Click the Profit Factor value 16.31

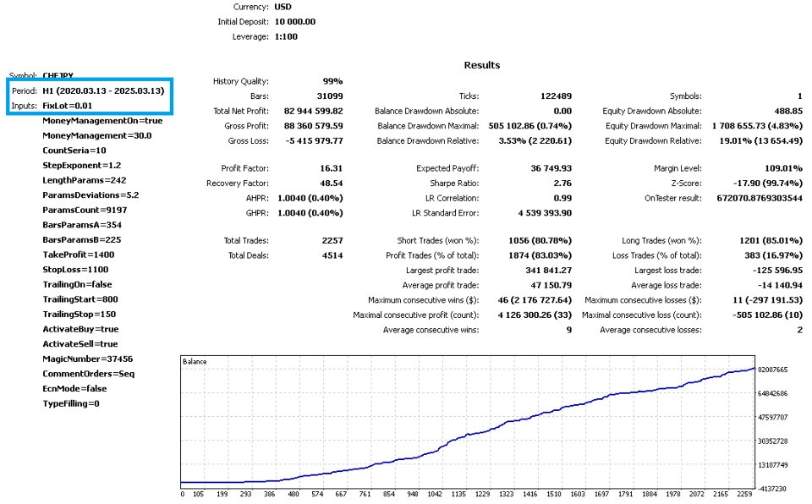click(x=332, y=168)
